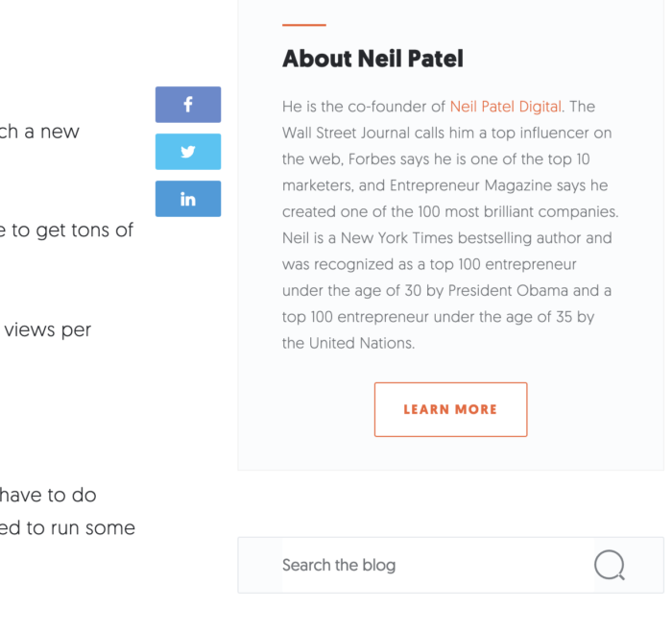Click the About Neil Patel heading

(x=372, y=59)
